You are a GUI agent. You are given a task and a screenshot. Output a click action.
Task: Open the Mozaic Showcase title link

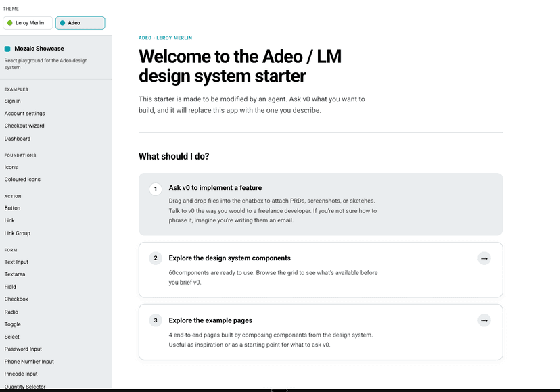39,49
